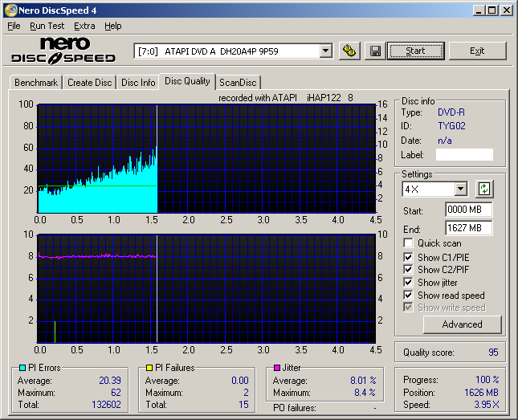Open the Advanced settings button
518x420 pixels.
[462, 324]
